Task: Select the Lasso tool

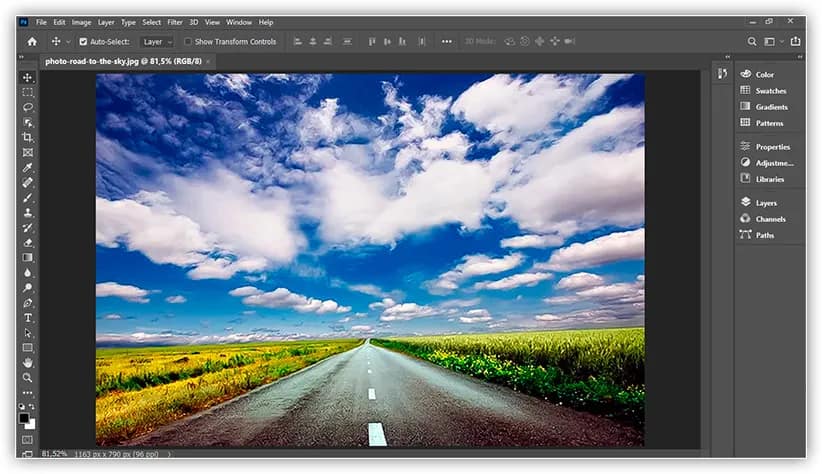Action: coord(28,107)
